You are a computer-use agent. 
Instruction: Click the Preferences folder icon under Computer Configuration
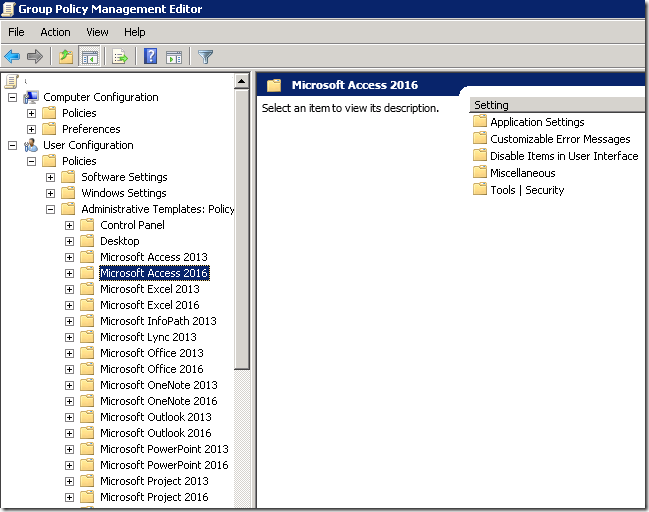click(49, 129)
